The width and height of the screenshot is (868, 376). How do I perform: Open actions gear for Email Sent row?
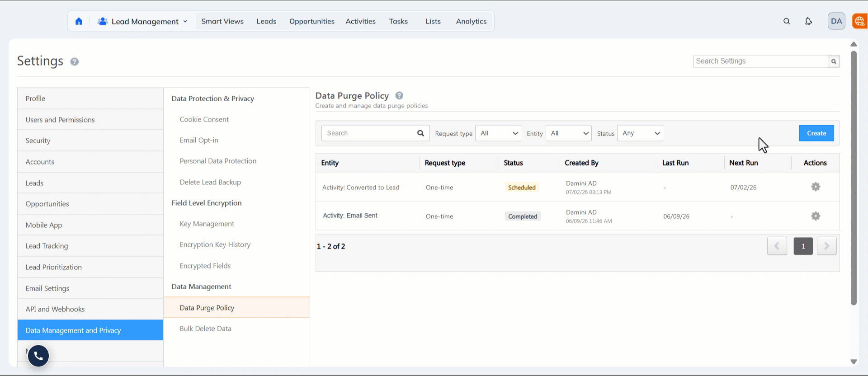click(816, 216)
